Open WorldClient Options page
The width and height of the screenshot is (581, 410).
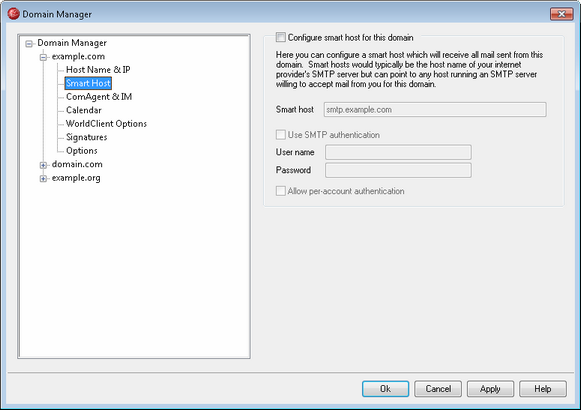[106, 124]
